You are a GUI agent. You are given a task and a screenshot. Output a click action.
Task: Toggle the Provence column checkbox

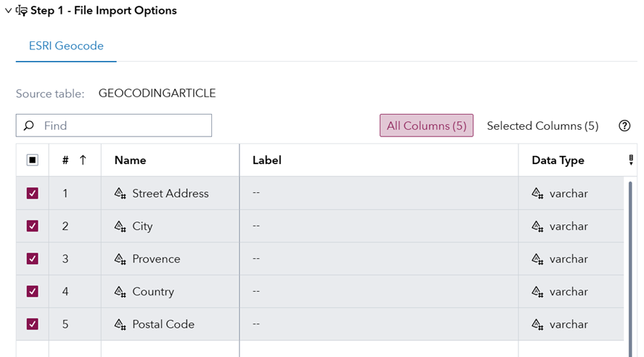33,259
